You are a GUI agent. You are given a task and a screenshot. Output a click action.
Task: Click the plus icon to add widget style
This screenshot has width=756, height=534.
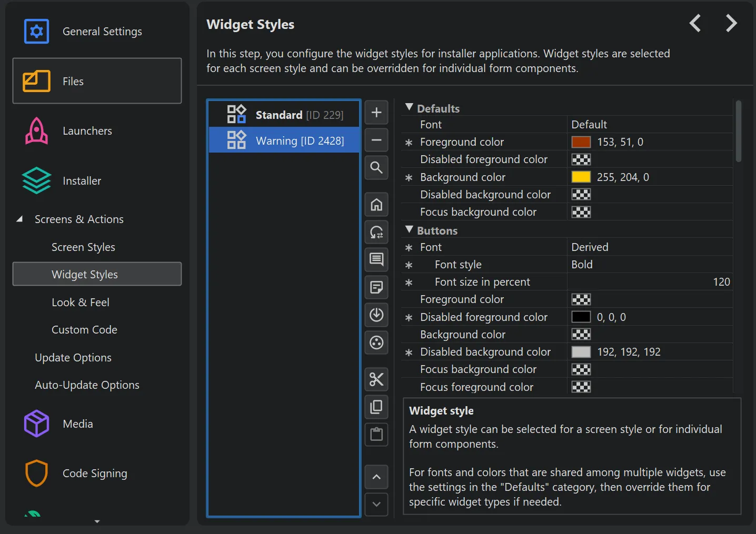pos(376,113)
